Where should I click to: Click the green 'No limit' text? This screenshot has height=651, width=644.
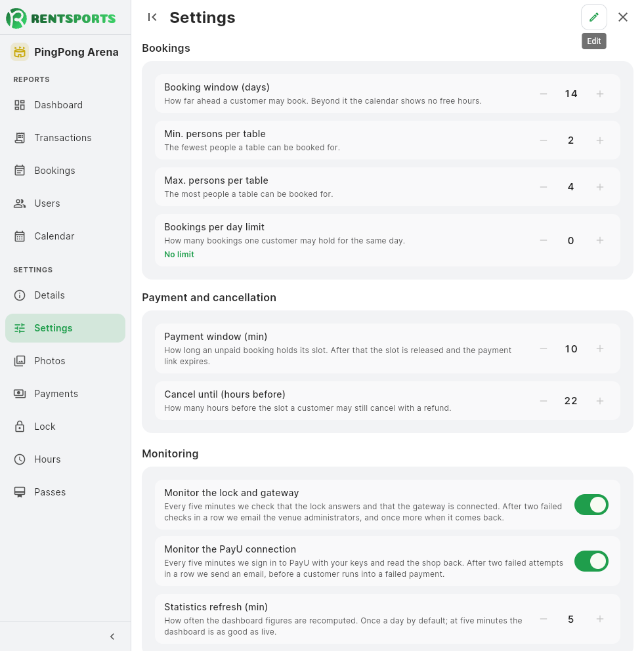click(x=179, y=255)
